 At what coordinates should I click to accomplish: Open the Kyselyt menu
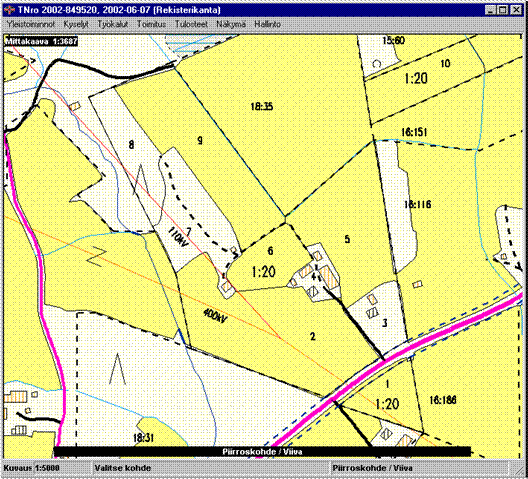pyautogui.click(x=76, y=24)
